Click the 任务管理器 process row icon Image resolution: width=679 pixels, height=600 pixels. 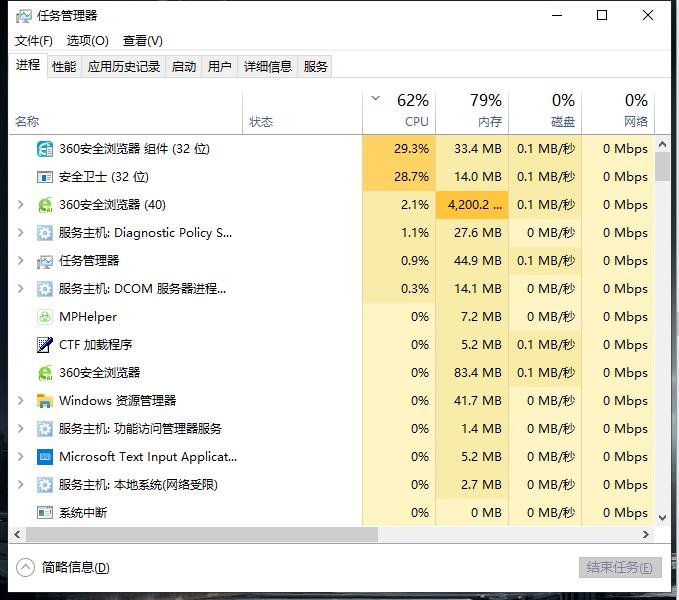tap(45, 261)
